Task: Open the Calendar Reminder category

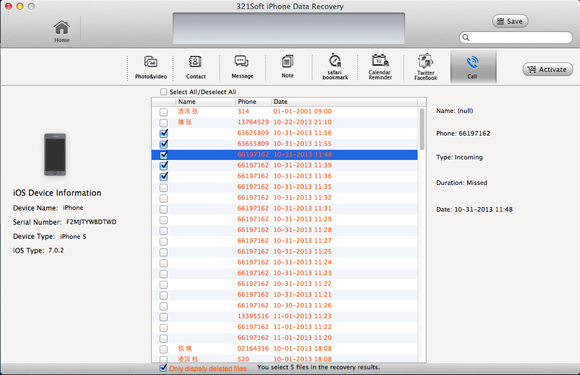Action: point(380,67)
